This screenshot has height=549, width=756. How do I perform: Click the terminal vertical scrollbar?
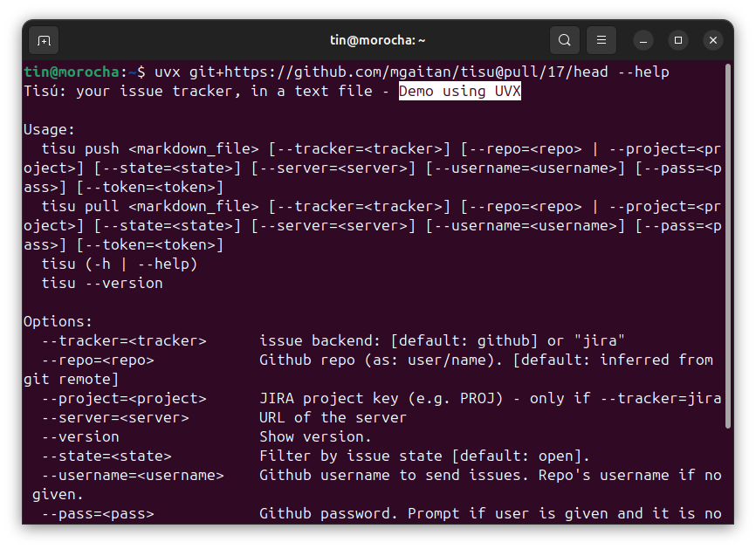727,246
